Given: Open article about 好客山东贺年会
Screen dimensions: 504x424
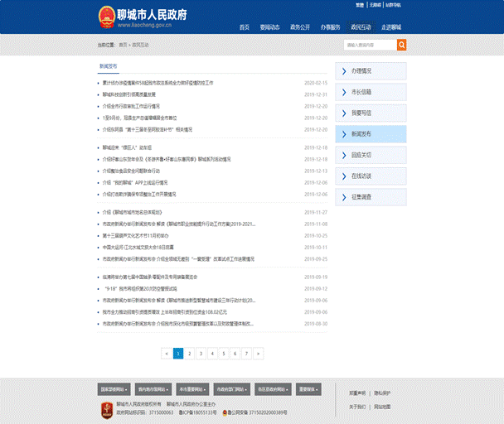Looking at the screenshot, I should [167, 159].
